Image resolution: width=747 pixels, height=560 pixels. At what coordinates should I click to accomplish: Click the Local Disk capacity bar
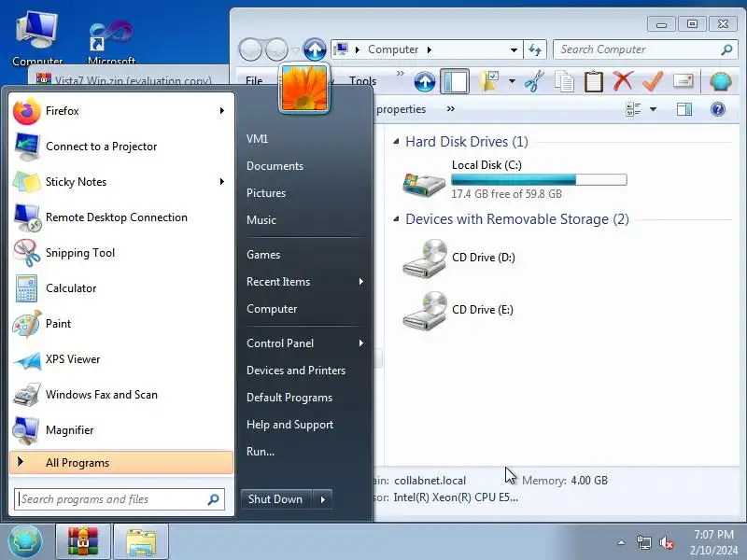539,180
